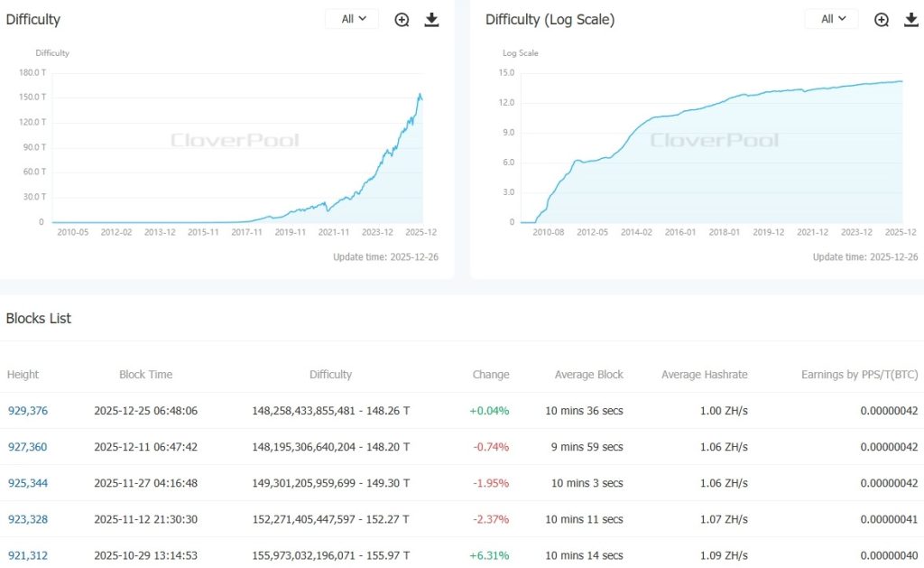Click the Blocks List heading

click(39, 319)
